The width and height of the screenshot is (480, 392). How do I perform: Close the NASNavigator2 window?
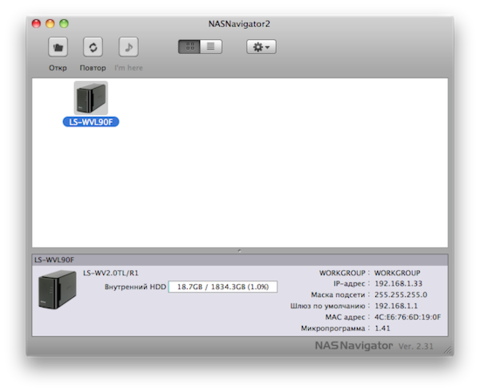pyautogui.click(x=36, y=24)
